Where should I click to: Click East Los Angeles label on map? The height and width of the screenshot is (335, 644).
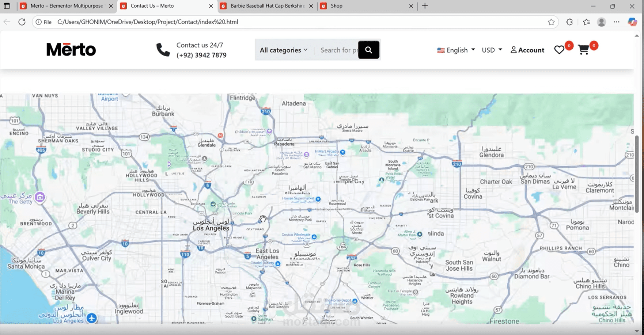[267, 254]
